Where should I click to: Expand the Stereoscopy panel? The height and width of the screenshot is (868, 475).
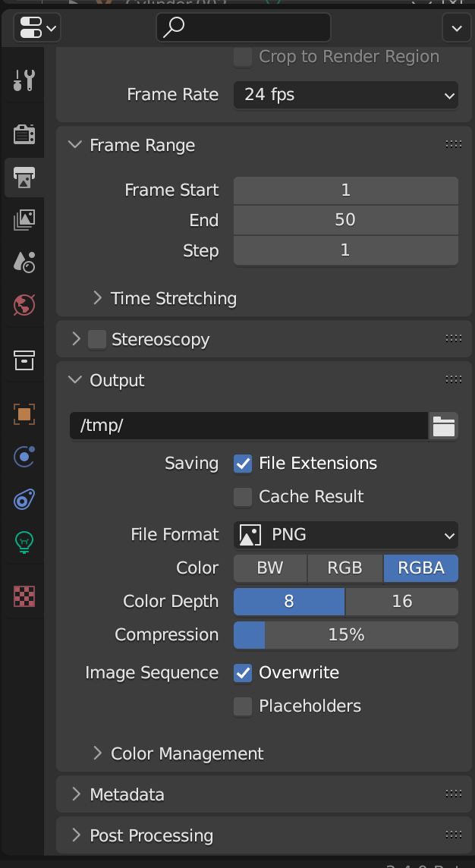tap(77, 339)
